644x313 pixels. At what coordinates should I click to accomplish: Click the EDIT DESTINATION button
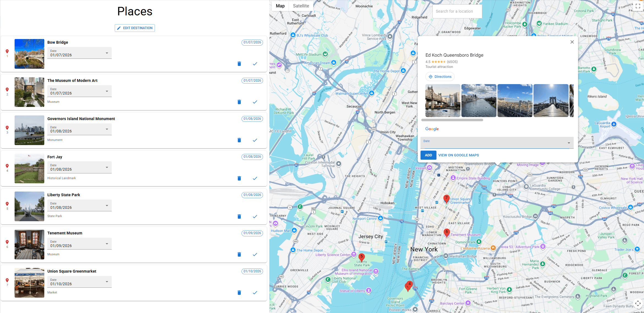[135, 28]
